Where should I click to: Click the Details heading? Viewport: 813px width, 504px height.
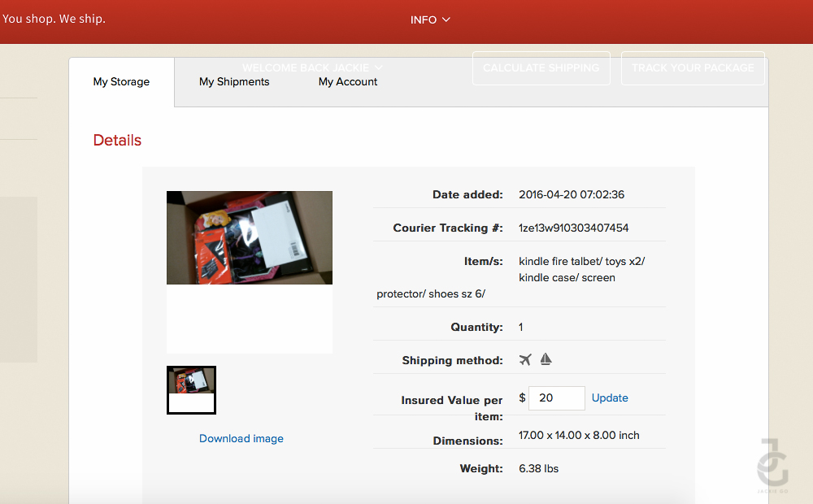(117, 141)
